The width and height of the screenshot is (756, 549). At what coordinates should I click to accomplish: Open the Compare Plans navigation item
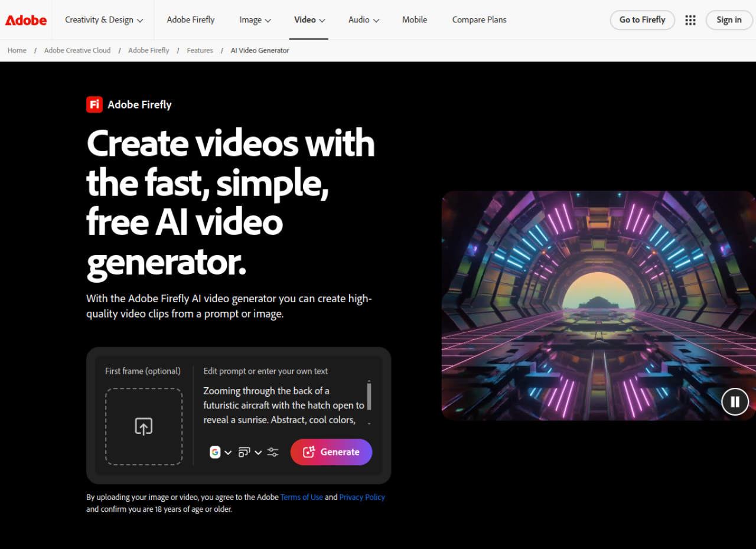479,20
